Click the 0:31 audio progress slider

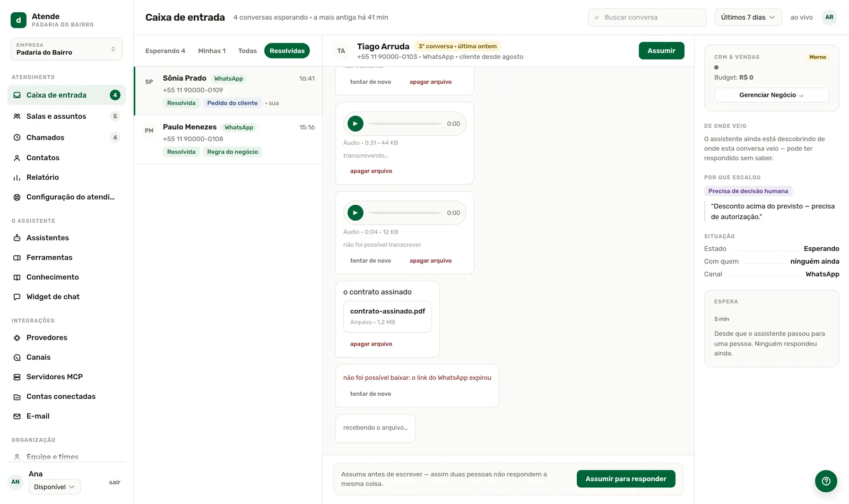pyautogui.click(x=405, y=124)
